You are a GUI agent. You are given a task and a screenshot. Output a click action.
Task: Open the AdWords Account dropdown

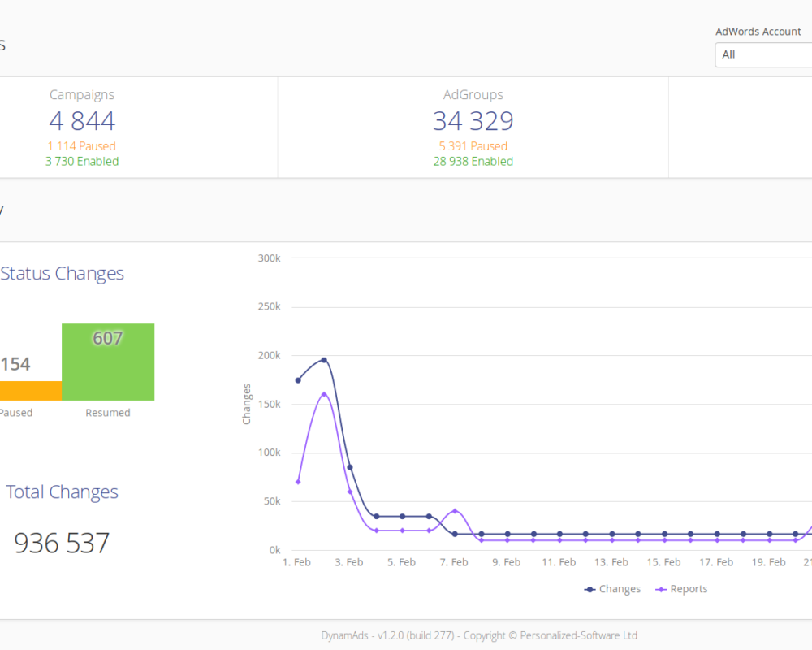[x=763, y=55]
